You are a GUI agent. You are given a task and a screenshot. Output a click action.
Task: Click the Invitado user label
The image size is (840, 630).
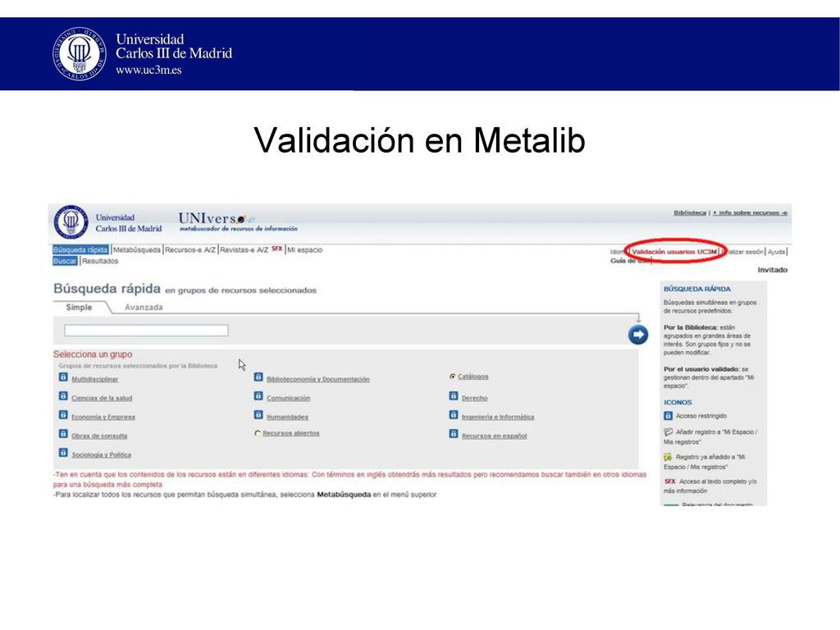pos(773,270)
